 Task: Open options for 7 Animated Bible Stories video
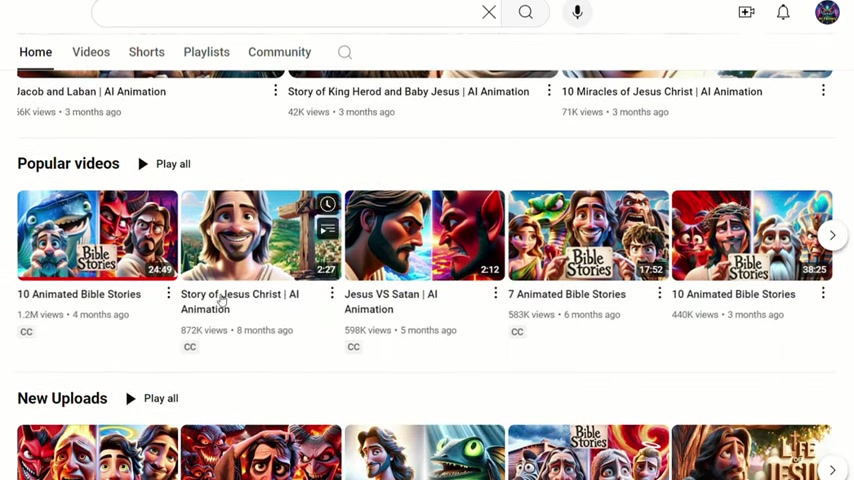[x=659, y=293]
